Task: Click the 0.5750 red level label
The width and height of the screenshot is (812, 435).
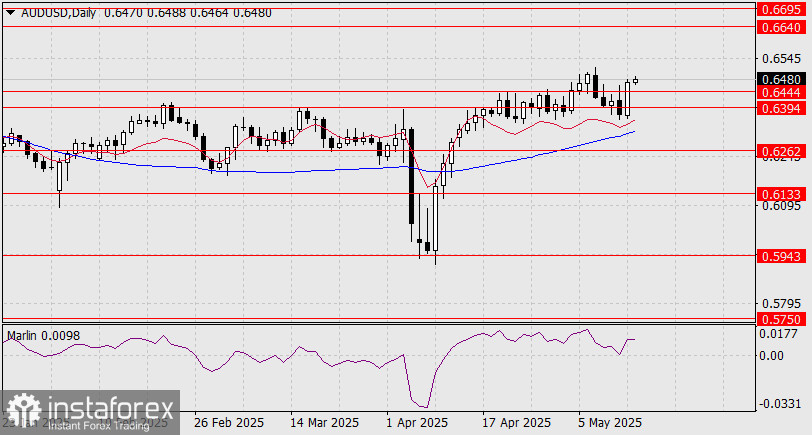Action: click(782, 319)
